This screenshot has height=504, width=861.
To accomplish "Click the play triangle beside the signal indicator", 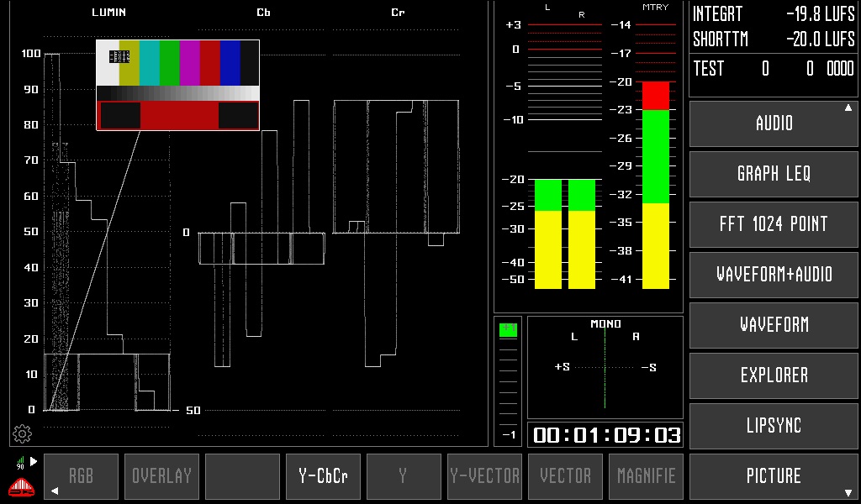I will point(35,459).
